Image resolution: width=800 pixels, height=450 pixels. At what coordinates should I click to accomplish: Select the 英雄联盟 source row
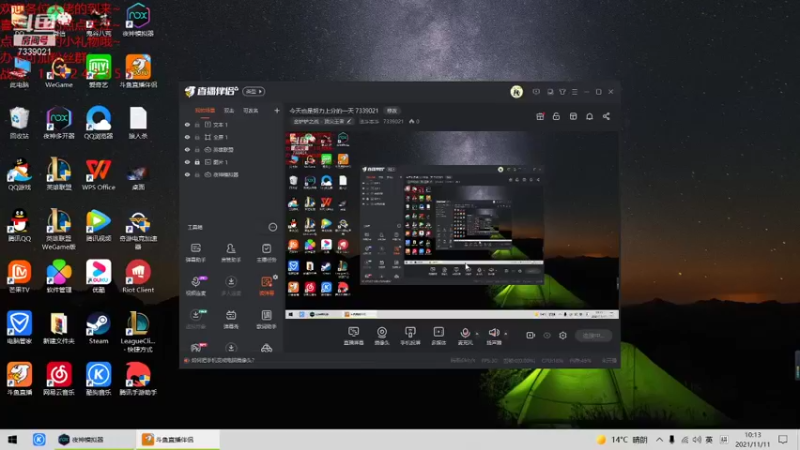[x=232, y=150]
